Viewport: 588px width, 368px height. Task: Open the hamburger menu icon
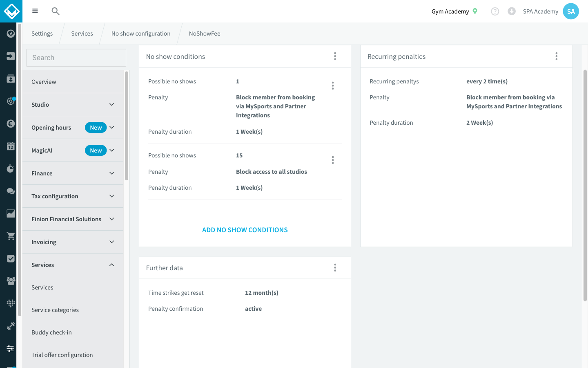(35, 11)
